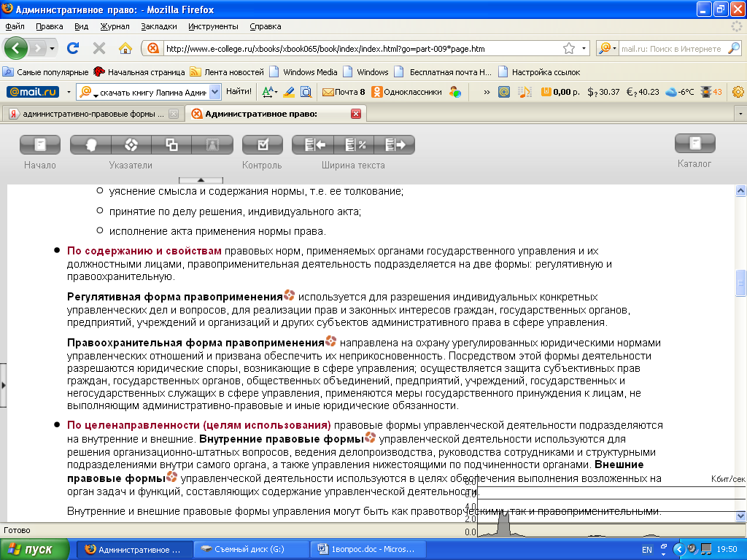Open the list all tabs dropdown
Image resolution: width=747 pixels, height=560 pixels.
point(740,114)
